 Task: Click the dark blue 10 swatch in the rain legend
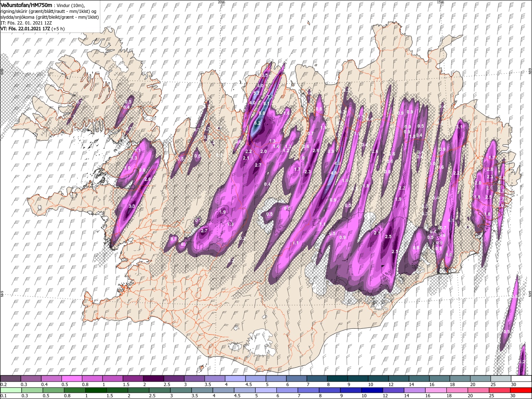(x=372, y=390)
